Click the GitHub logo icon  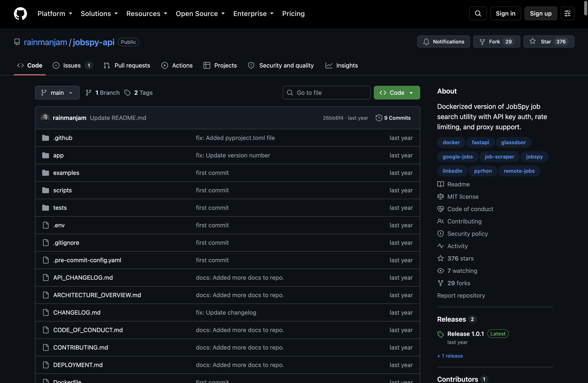[21, 13]
